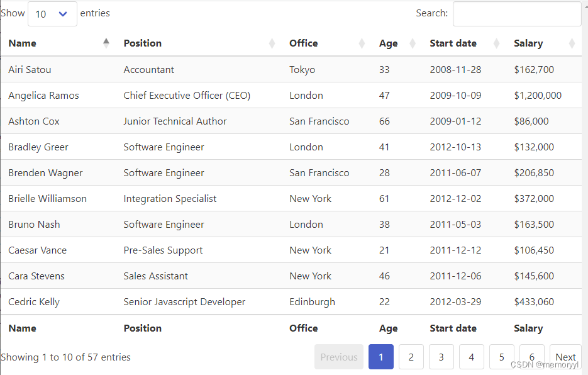Click the Start date column sort icon
The height and width of the screenshot is (375, 588).
pos(497,43)
